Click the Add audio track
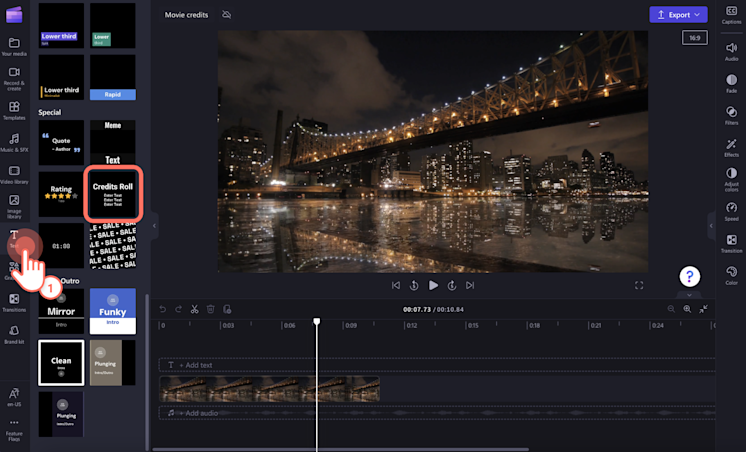The image size is (746, 452). pyautogui.click(x=437, y=413)
